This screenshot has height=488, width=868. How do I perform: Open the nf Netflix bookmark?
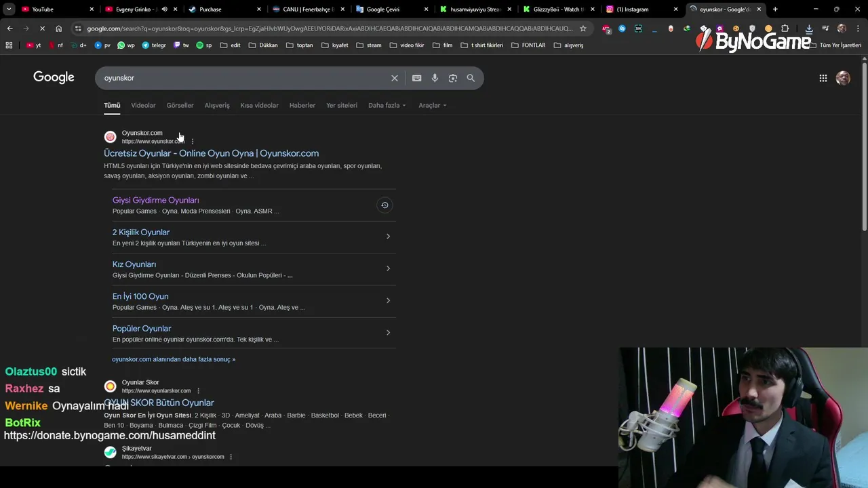click(55, 45)
